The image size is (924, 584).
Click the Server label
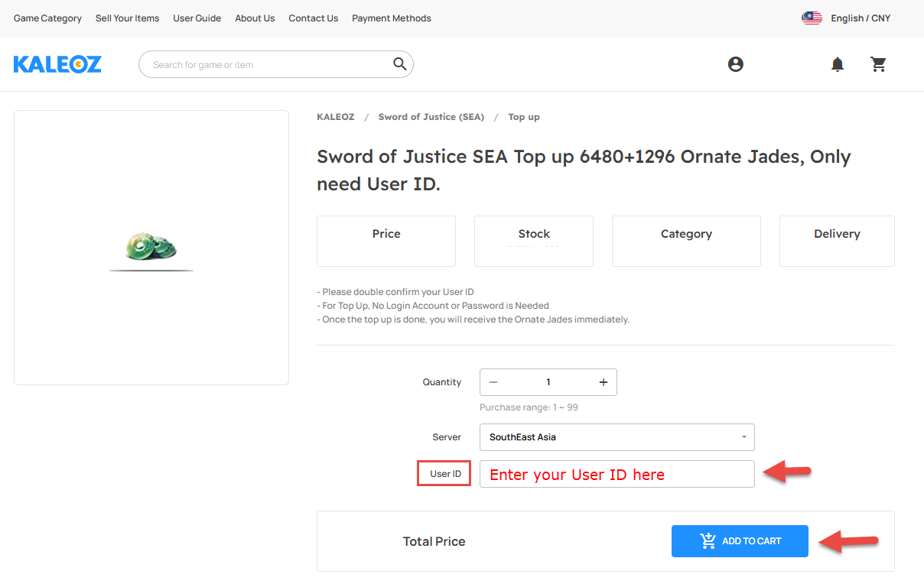[447, 437]
